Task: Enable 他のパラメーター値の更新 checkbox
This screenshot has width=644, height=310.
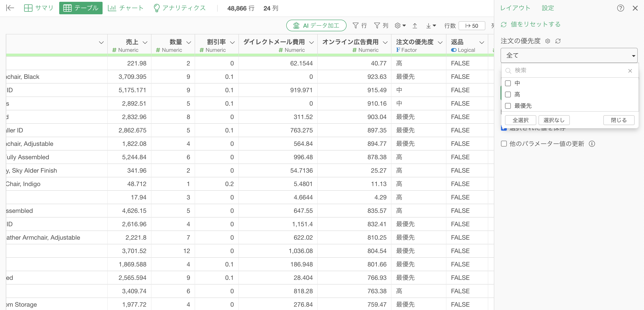Action: click(504, 144)
